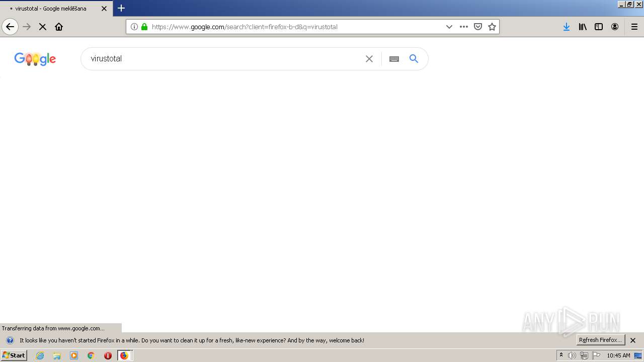Open a new tab
644x362 pixels.
tap(121, 8)
